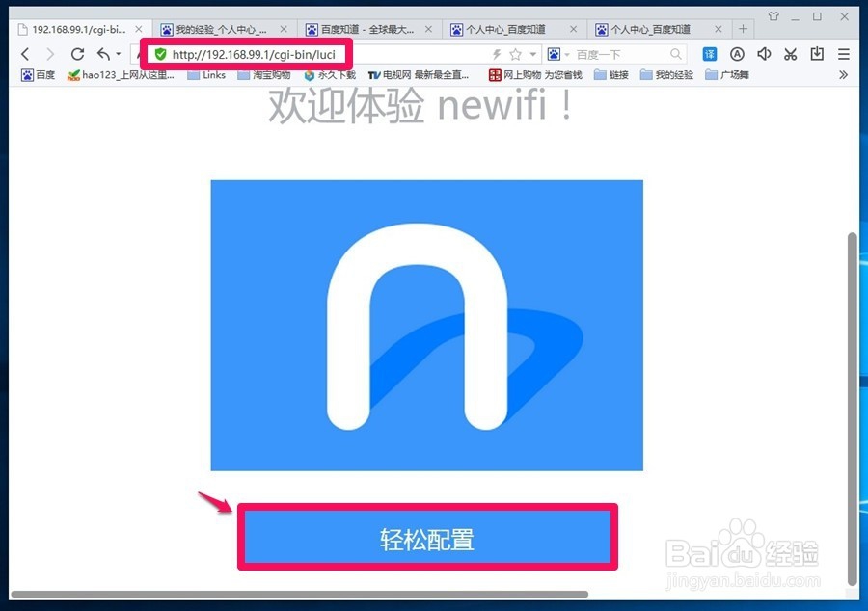Expand more bookmarks with the double chevron
Screen dimensions: 868x611
pos(843,74)
